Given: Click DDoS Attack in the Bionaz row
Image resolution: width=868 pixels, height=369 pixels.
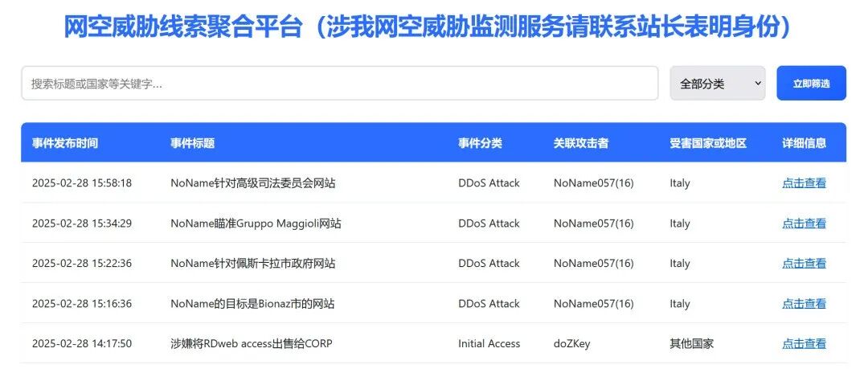Looking at the screenshot, I should (489, 304).
